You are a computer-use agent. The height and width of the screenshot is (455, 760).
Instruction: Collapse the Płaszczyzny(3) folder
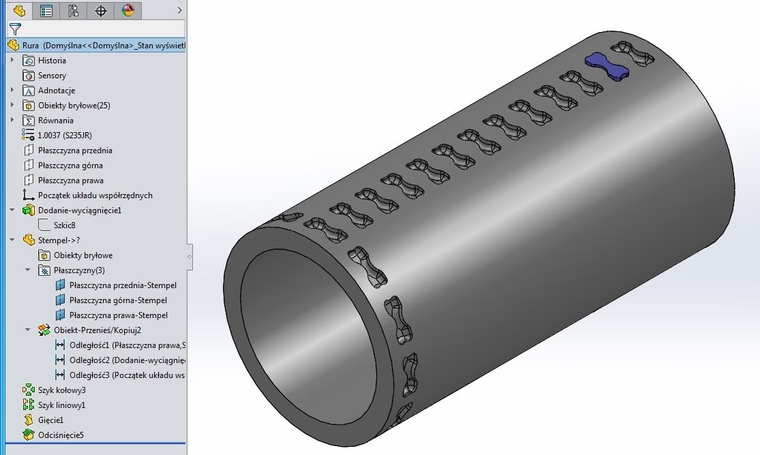tap(28, 270)
